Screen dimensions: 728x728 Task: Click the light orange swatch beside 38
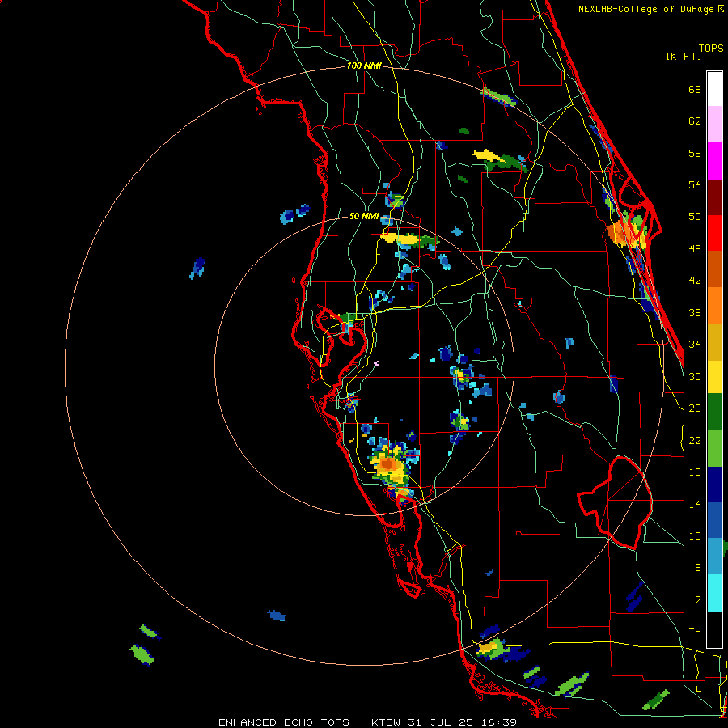[x=714, y=306]
